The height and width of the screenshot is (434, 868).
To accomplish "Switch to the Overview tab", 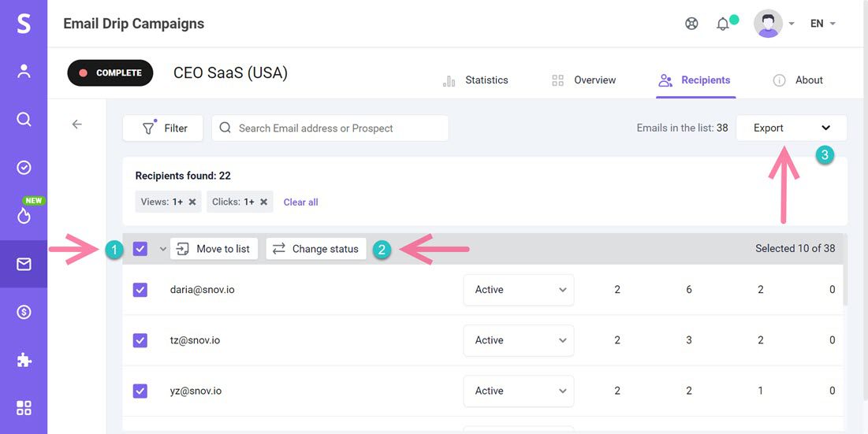I will coord(584,80).
